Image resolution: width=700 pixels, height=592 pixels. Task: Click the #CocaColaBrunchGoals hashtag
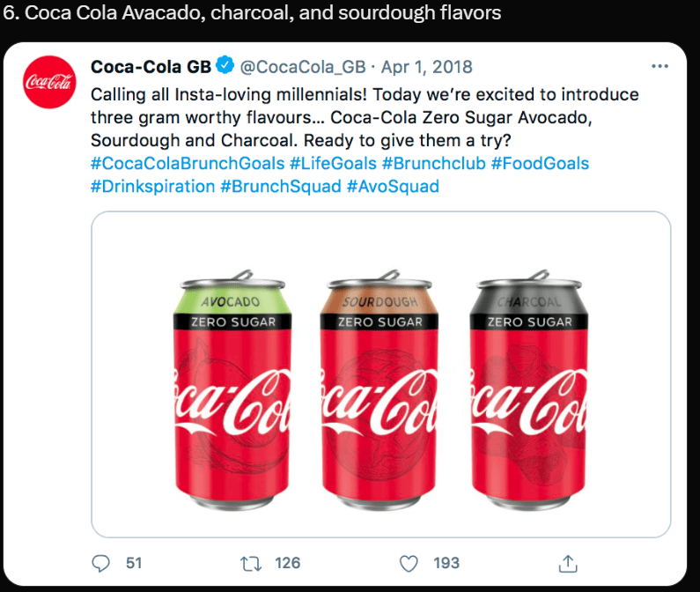coord(188,163)
